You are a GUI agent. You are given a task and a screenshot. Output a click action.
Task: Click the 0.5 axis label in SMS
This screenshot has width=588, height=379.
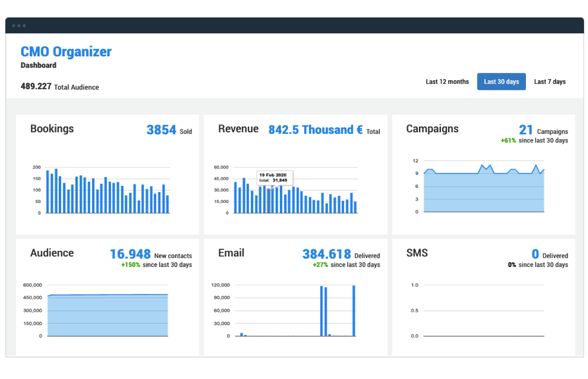tap(415, 310)
